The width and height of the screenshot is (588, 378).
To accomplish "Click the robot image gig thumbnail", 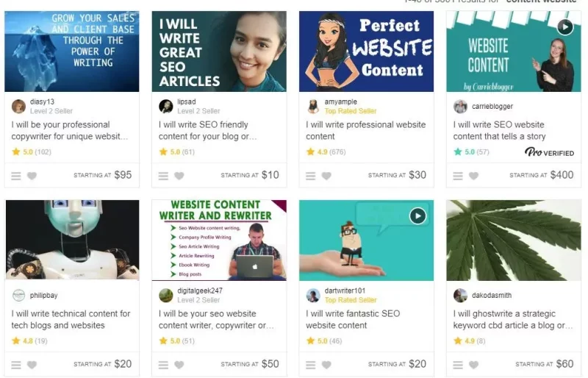I will pos(72,240).
